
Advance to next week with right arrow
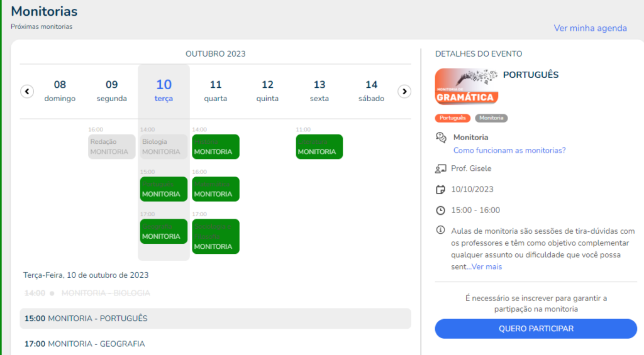pyautogui.click(x=404, y=91)
